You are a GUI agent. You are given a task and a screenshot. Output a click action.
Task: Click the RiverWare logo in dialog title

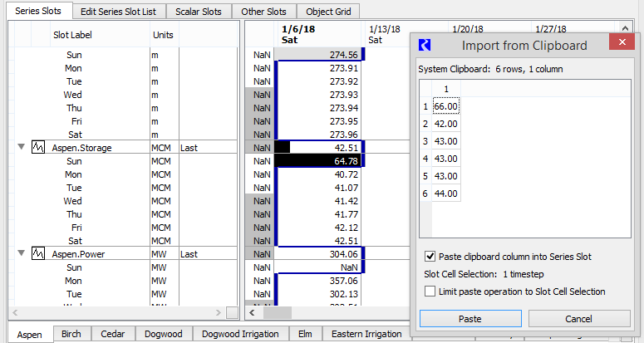(424, 46)
